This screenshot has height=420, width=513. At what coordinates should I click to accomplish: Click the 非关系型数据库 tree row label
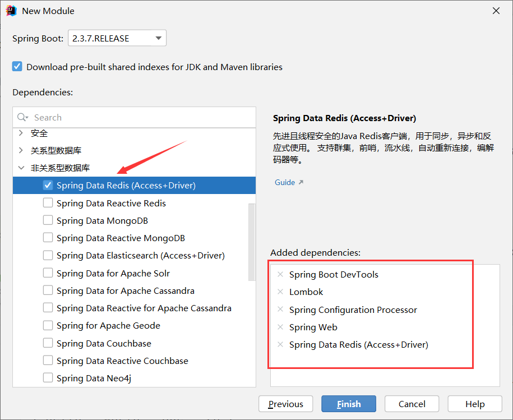(x=60, y=168)
